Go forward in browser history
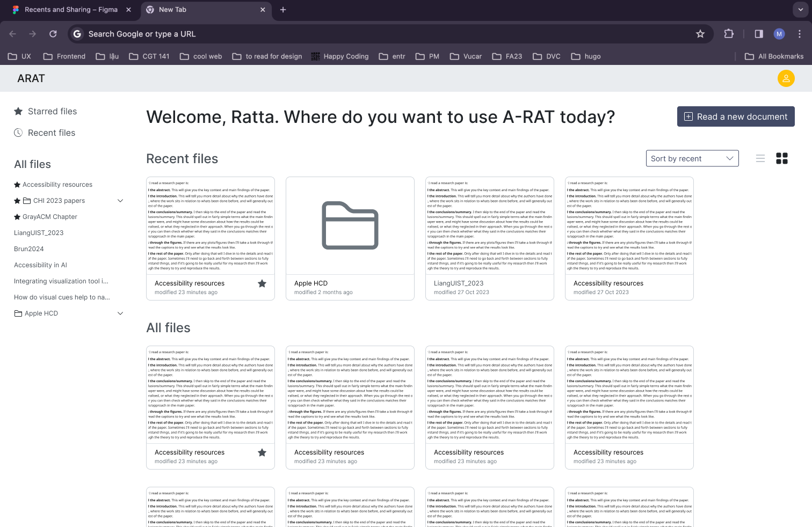812x527 pixels. (x=33, y=34)
